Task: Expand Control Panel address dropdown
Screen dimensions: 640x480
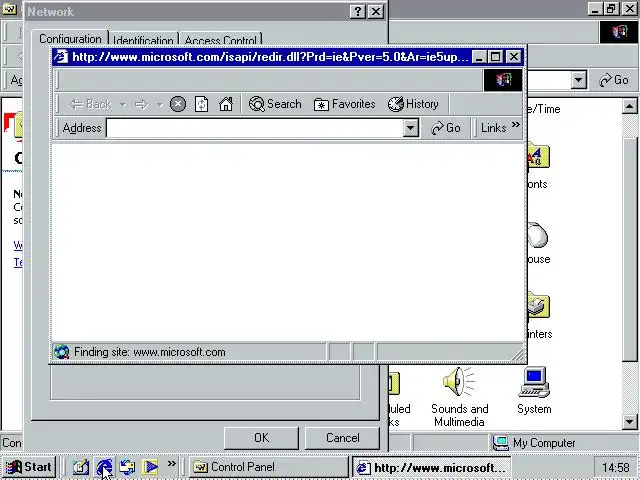Action: coord(578,80)
